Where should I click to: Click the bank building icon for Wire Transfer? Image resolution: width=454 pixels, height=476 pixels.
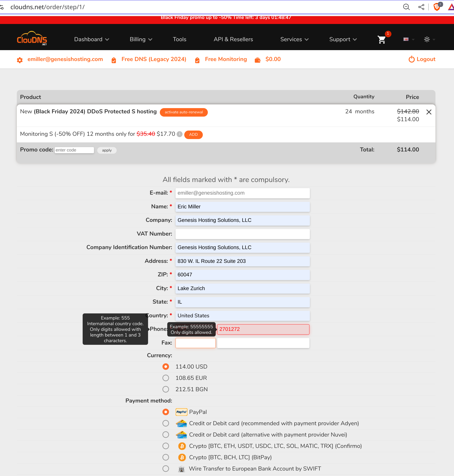pos(181,469)
